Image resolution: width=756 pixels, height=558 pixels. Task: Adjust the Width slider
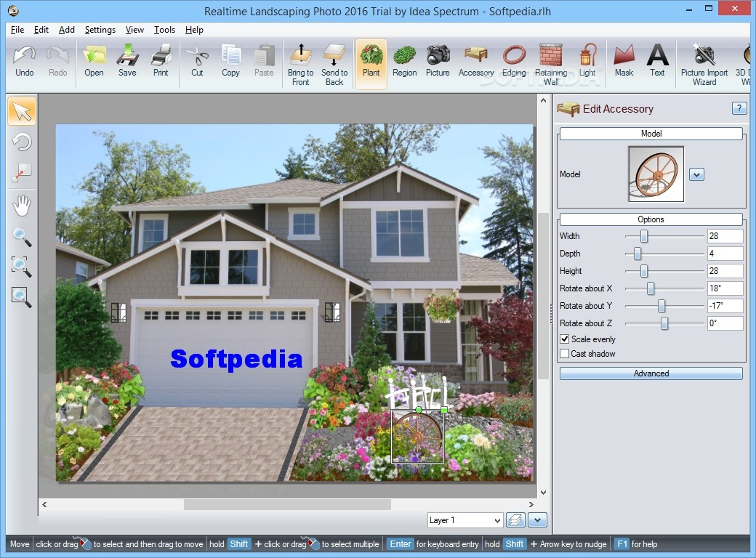643,236
